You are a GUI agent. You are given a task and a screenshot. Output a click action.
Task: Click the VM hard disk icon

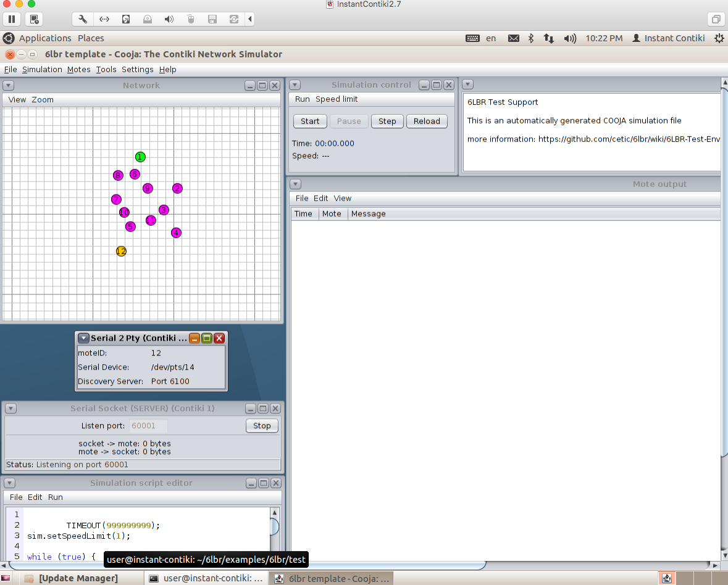(126, 19)
